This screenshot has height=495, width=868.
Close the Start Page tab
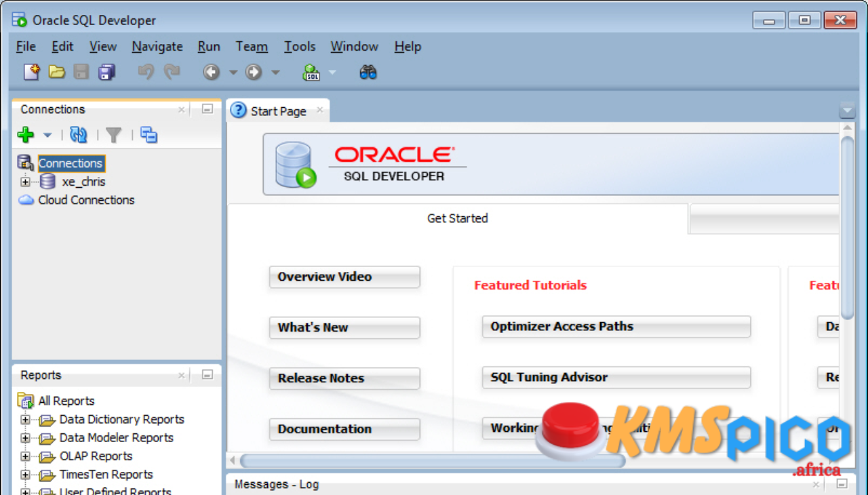pyautogui.click(x=320, y=110)
